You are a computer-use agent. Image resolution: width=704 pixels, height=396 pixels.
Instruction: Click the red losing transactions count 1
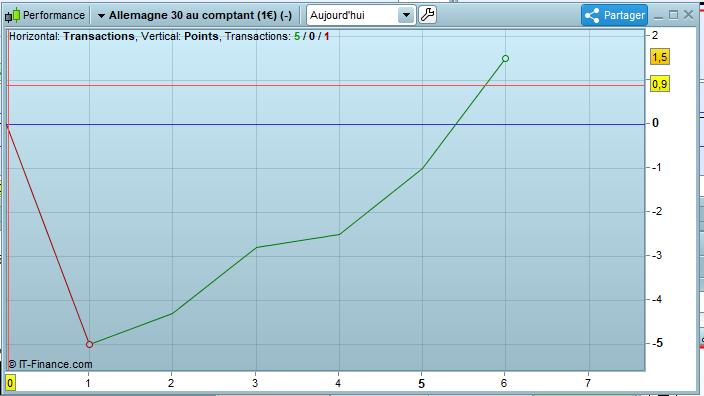[x=326, y=36]
